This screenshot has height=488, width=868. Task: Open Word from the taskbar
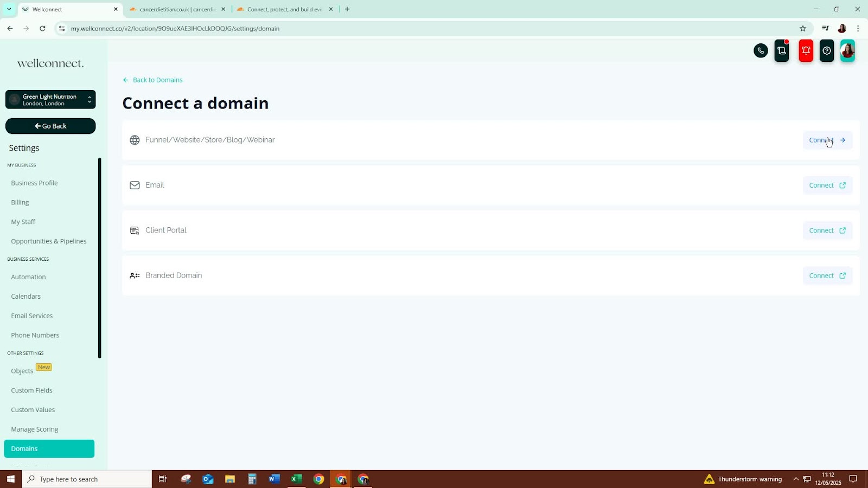[x=274, y=479]
